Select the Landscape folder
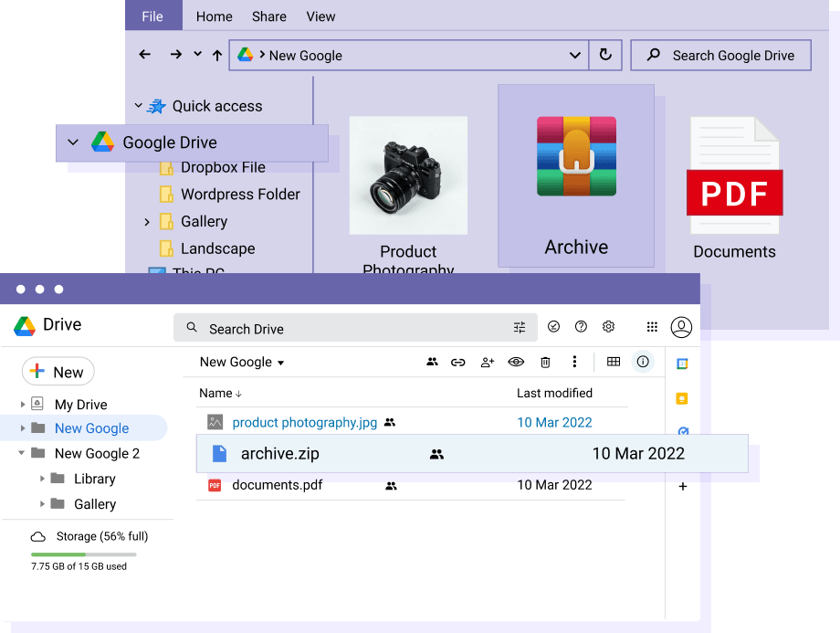 (x=207, y=248)
